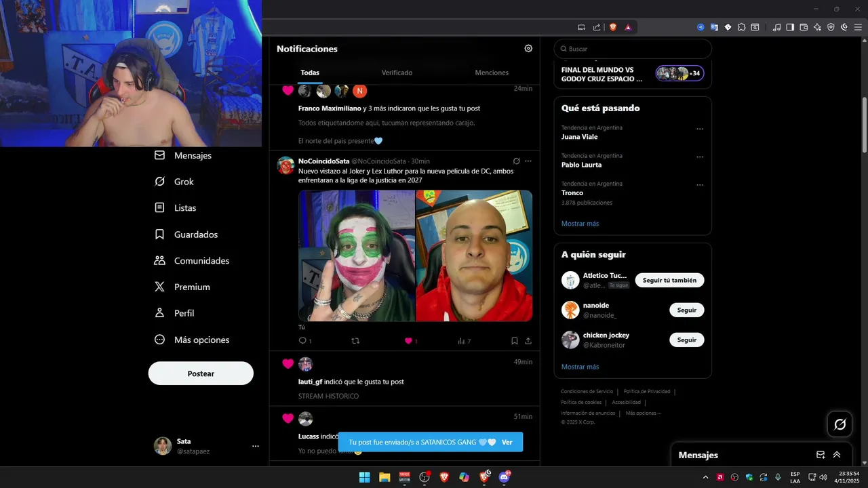Screen dimensions: 868x488
Task: Click the Buscar search field
Action: [633, 49]
